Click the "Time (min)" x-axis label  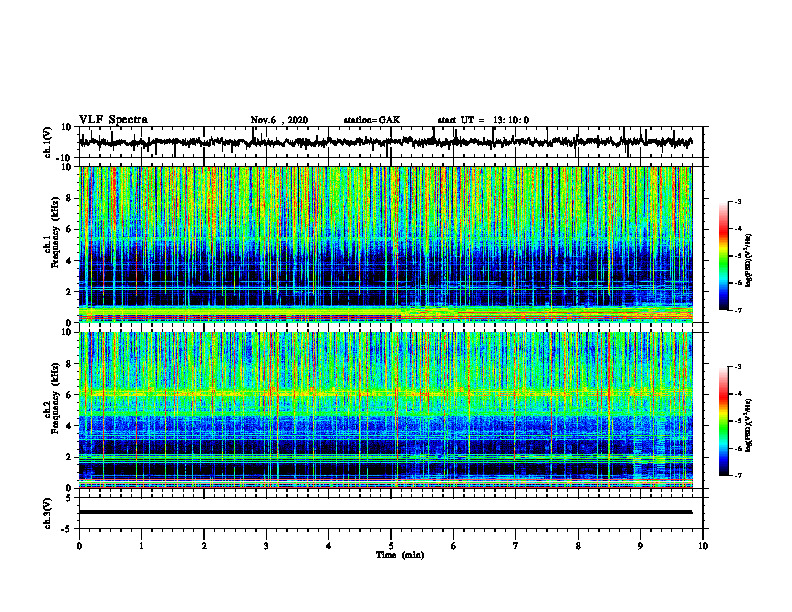[x=400, y=555]
